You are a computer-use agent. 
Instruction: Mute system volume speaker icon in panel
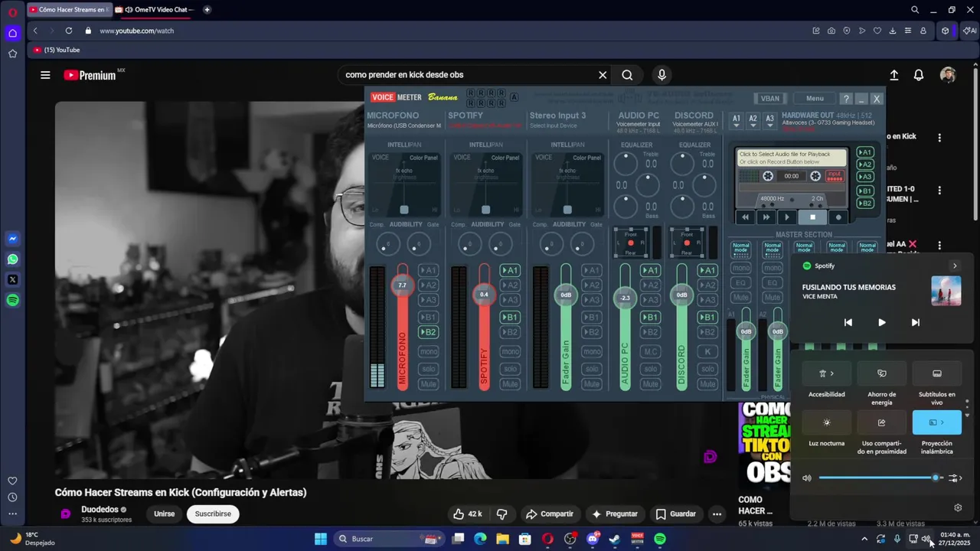[x=806, y=478]
